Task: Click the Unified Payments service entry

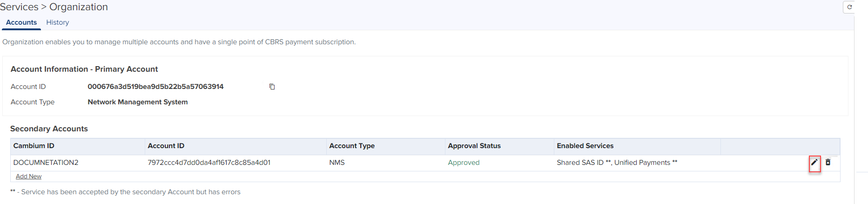Action: coord(642,163)
